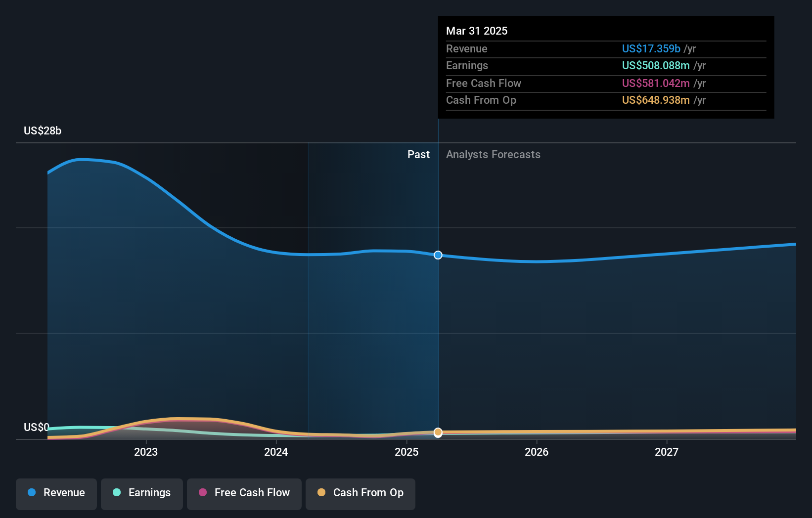This screenshot has width=812, height=518.
Task: Select the 2023 x-axis label
Action: [x=146, y=452]
